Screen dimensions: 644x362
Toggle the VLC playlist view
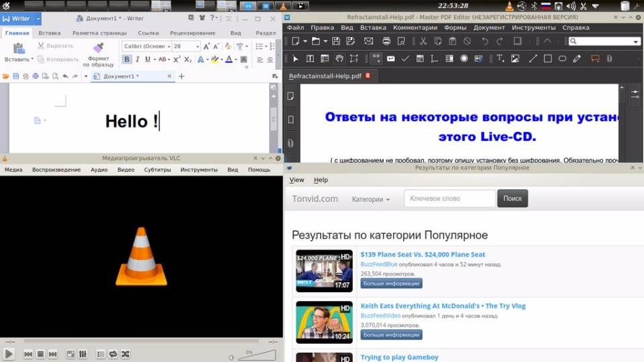[x=101, y=354]
